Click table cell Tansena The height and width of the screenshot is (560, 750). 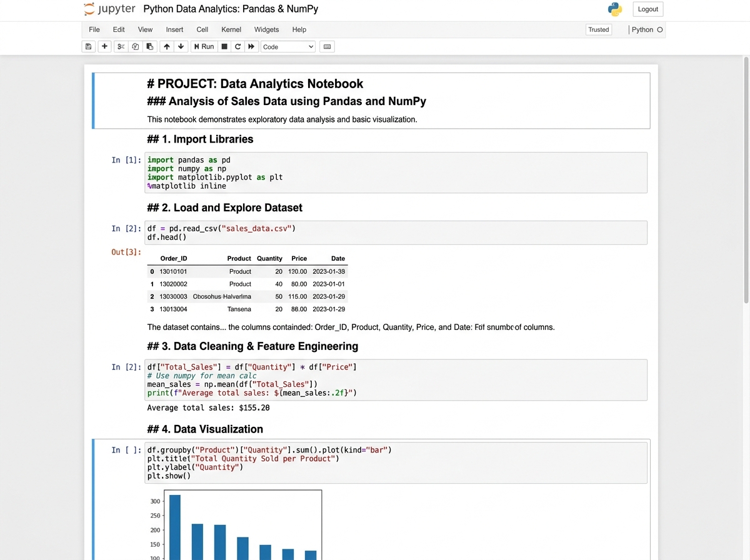point(239,309)
